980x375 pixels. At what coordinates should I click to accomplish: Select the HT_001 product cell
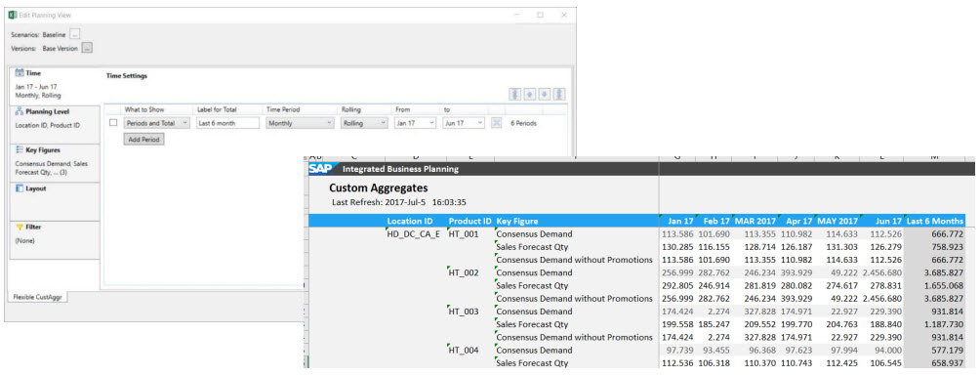pos(463,233)
